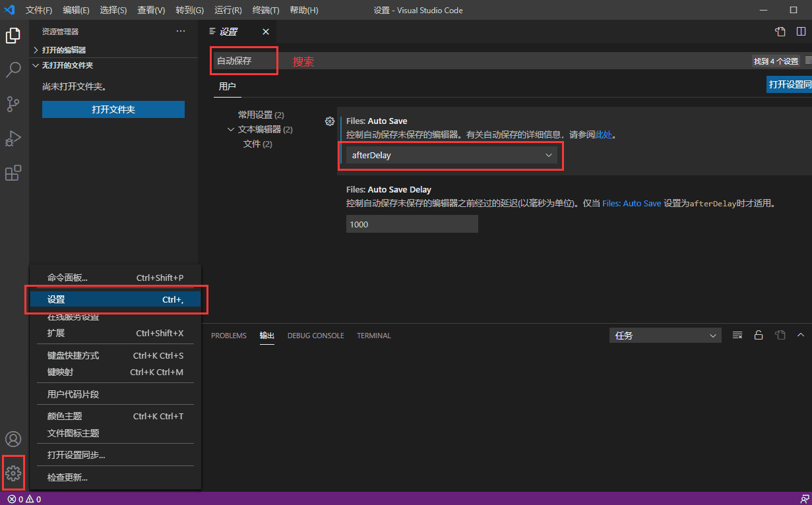The image size is (812, 505).
Task: Choose 设置 from the context menu
Action: pos(115,300)
